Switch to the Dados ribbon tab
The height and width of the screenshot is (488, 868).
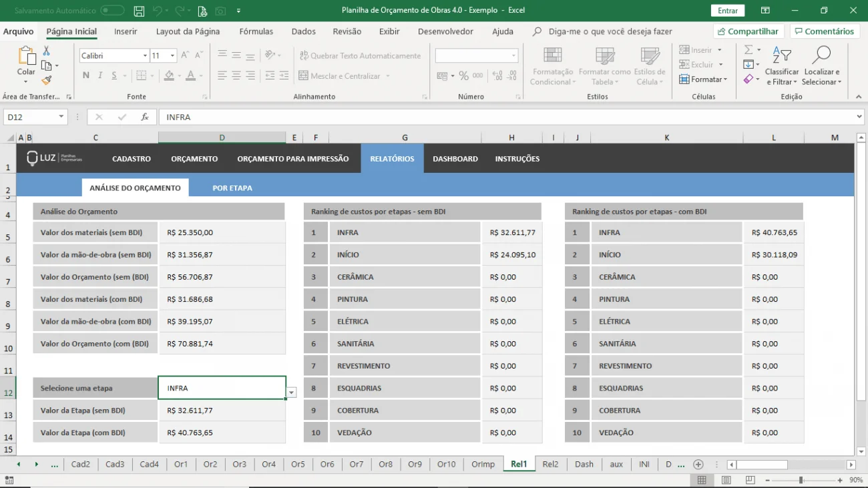click(304, 31)
